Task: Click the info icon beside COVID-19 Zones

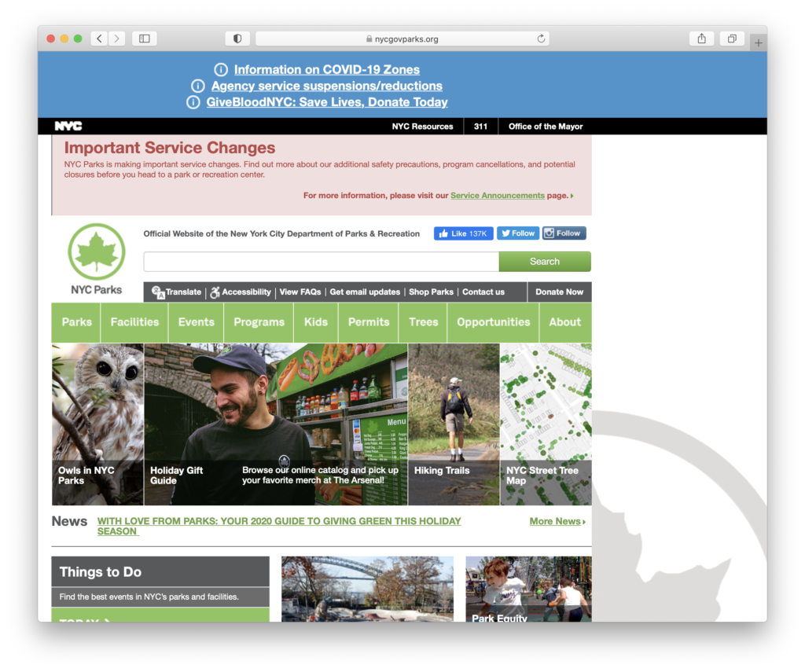Action: [x=221, y=69]
